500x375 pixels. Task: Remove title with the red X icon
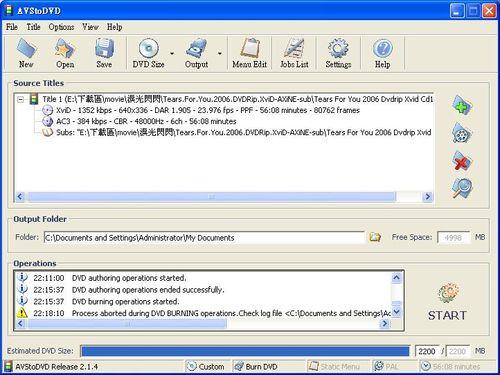462,160
